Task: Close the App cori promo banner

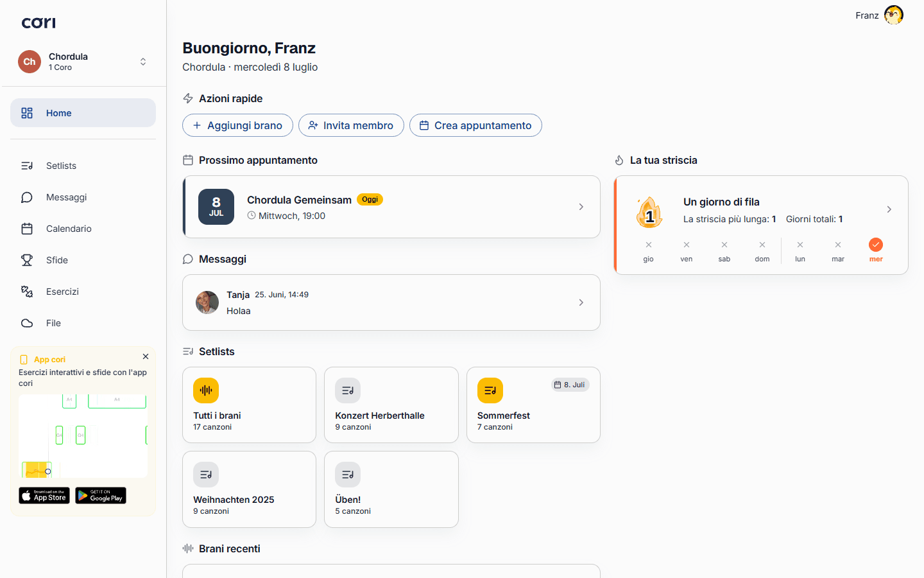Action: (146, 356)
